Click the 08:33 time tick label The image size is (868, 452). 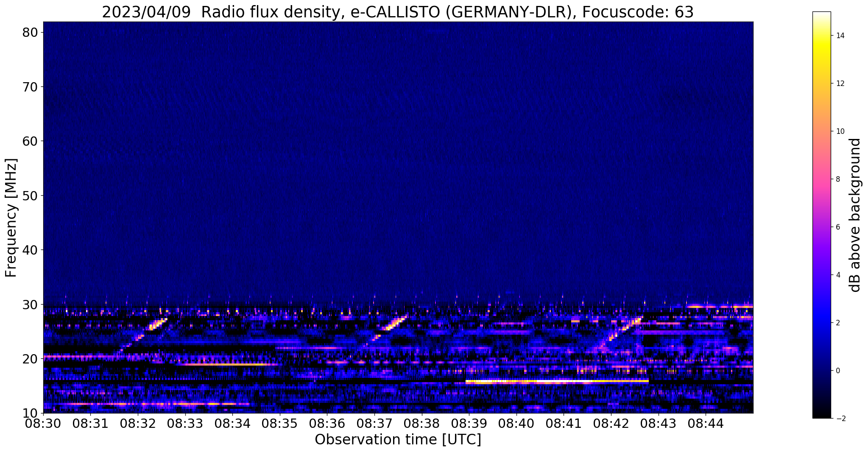click(185, 424)
